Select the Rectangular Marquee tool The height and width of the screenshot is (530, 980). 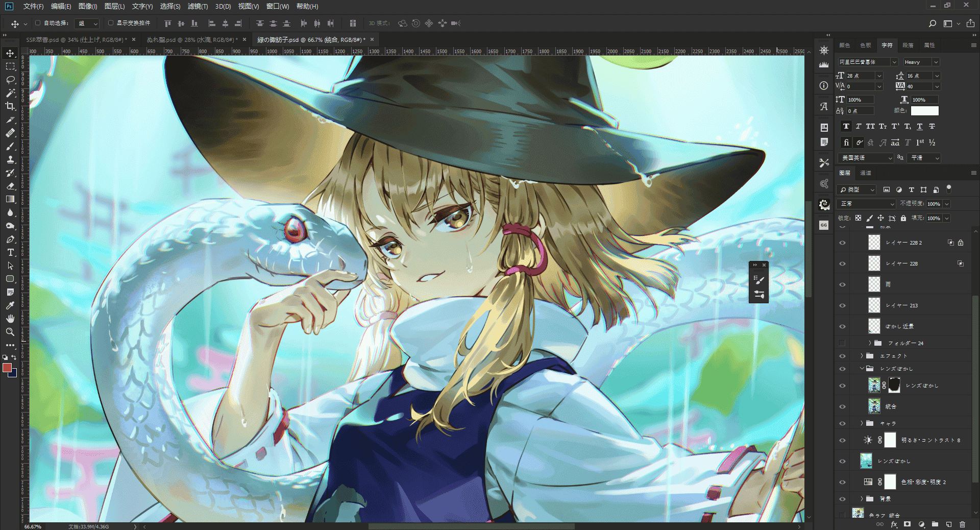coord(10,66)
